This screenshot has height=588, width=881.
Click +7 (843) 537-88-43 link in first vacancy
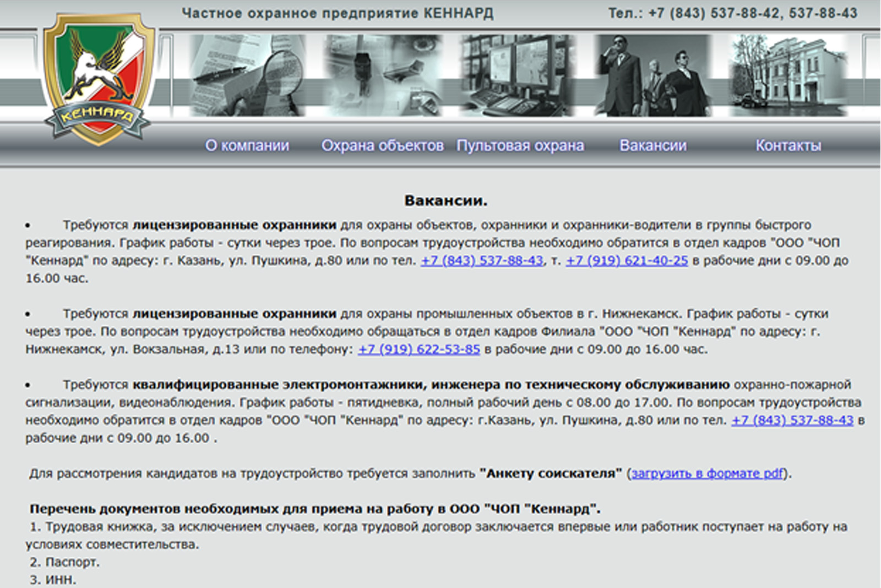tap(482, 260)
